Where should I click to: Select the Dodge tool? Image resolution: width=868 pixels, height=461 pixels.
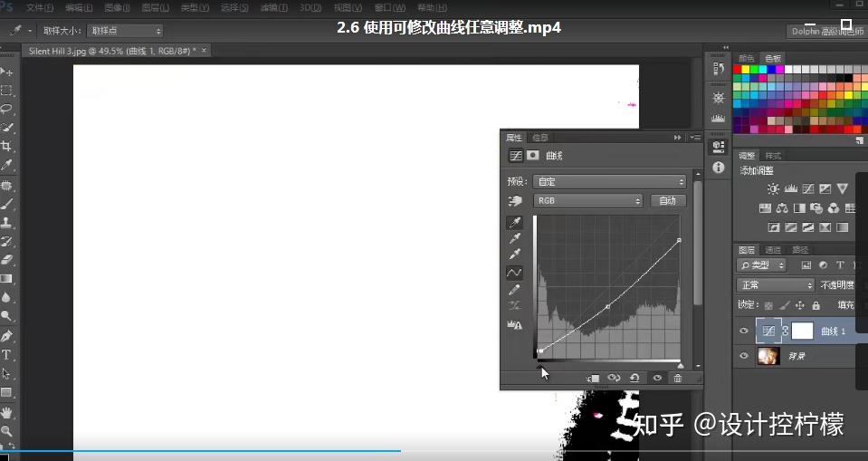click(x=6, y=316)
